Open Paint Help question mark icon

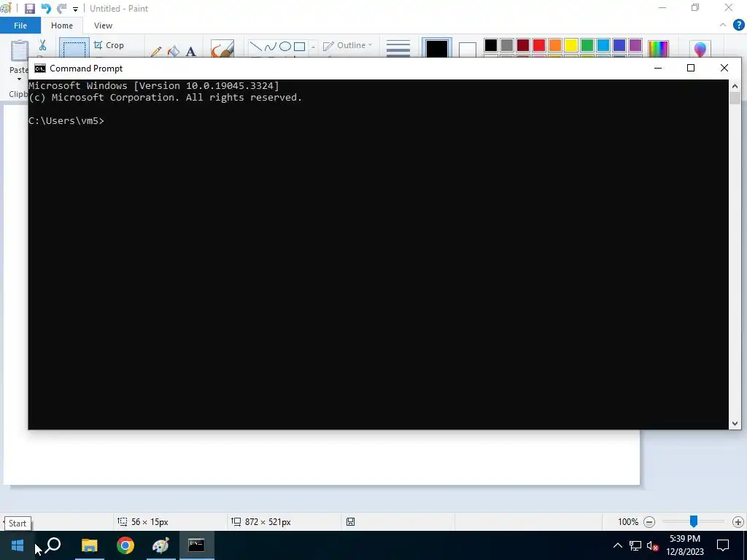(x=738, y=26)
